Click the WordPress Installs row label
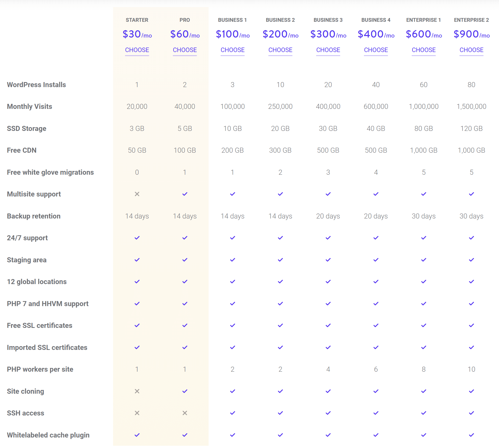This screenshot has width=499, height=448. 36,85
